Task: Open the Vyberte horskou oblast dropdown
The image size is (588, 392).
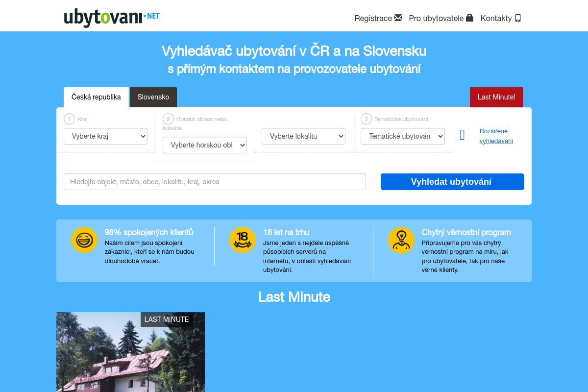Action: [204, 145]
